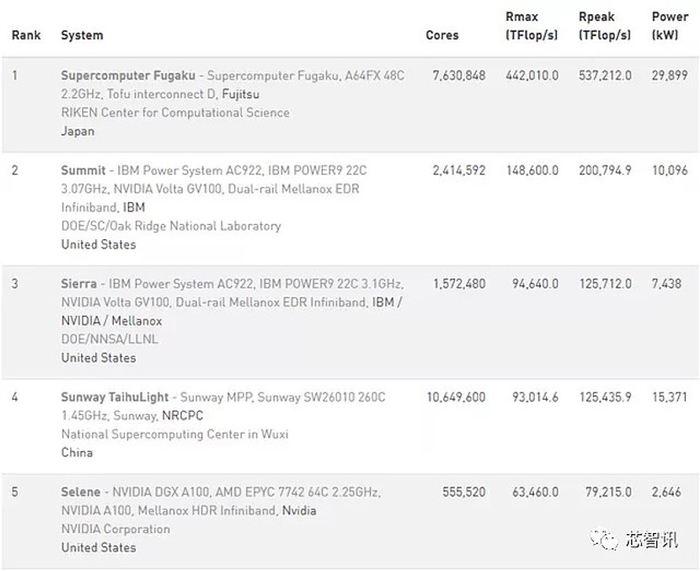Sort by the Cores column header
700x571 pixels.
tap(442, 36)
